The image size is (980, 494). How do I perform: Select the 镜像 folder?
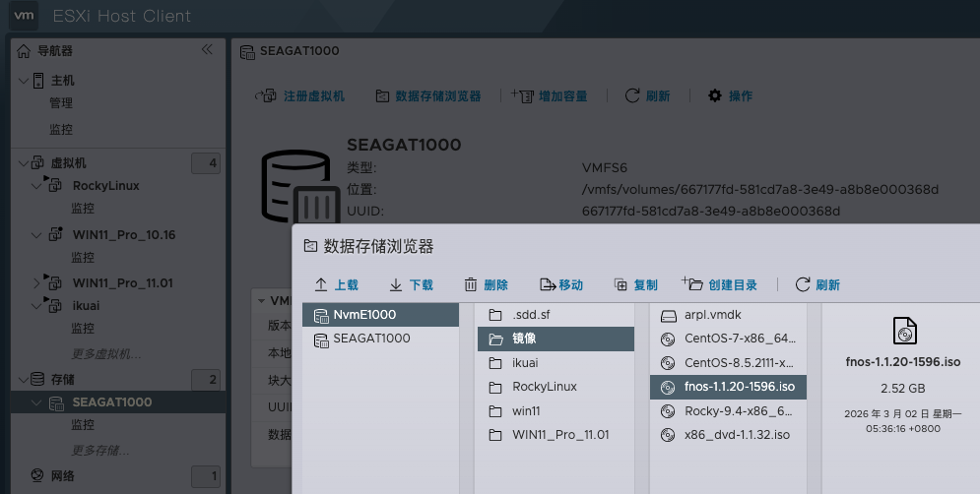click(555, 339)
